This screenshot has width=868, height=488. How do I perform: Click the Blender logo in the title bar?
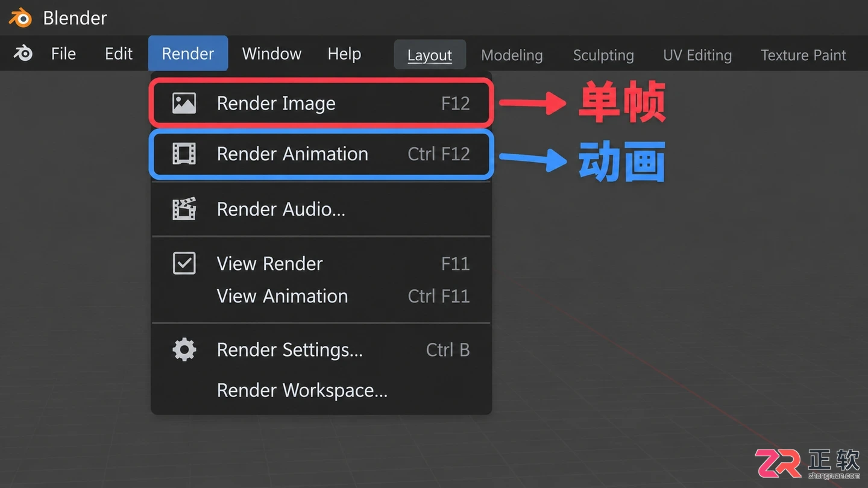(x=20, y=17)
